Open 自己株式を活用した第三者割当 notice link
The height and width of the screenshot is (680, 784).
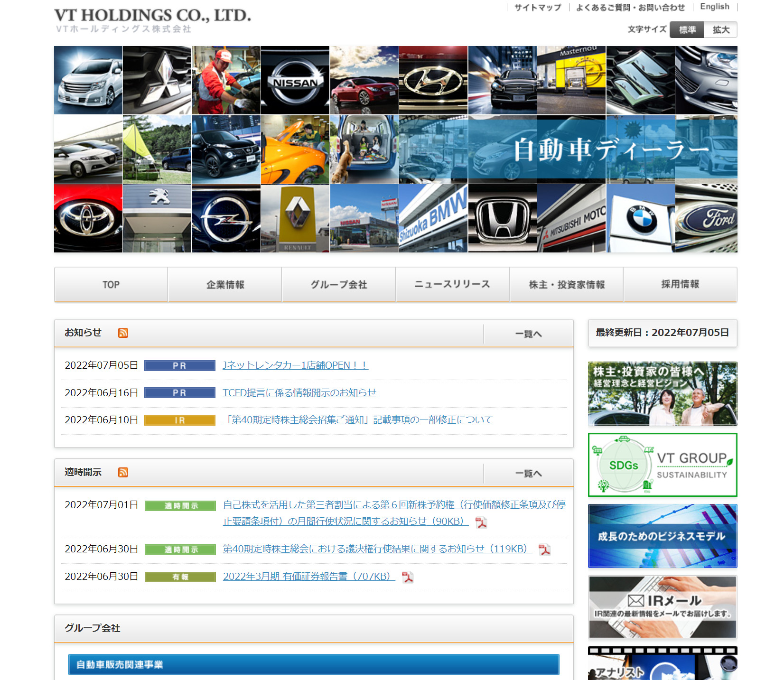pyautogui.click(x=394, y=513)
